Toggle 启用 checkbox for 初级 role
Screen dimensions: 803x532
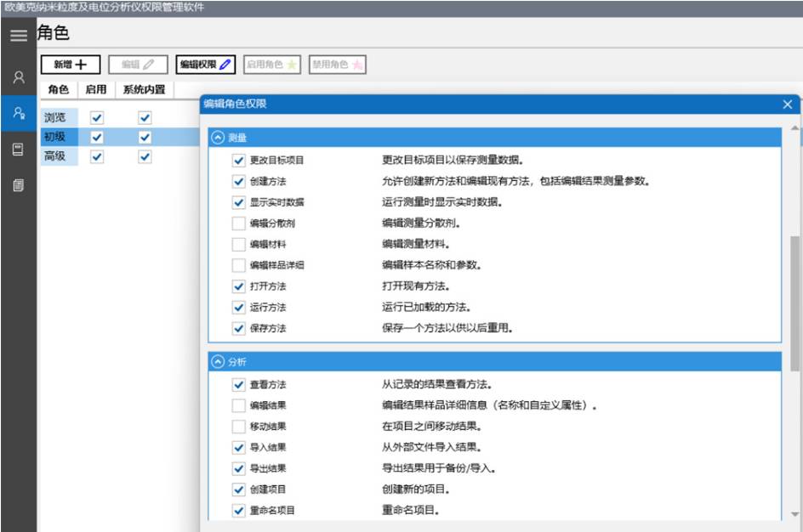[x=97, y=137]
